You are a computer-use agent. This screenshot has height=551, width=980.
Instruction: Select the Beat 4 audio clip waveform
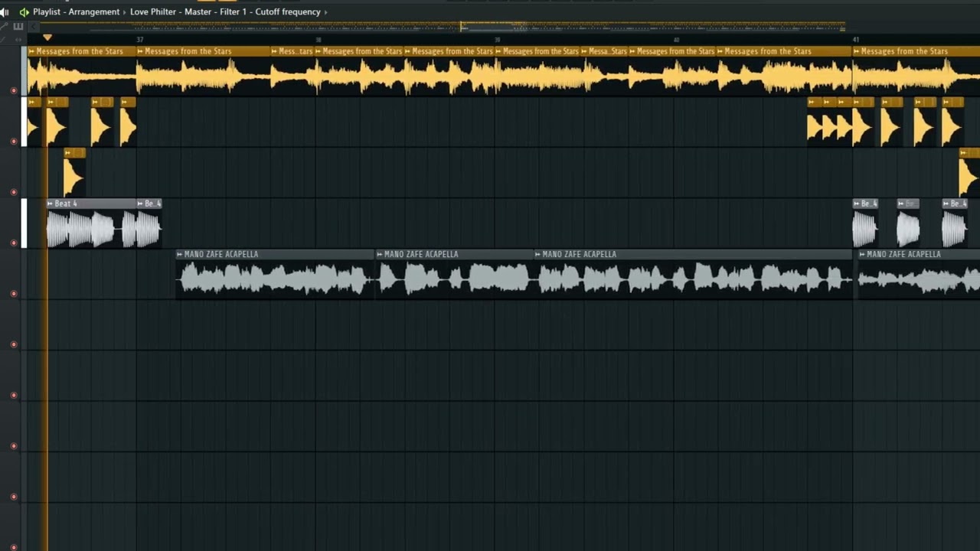click(91, 229)
